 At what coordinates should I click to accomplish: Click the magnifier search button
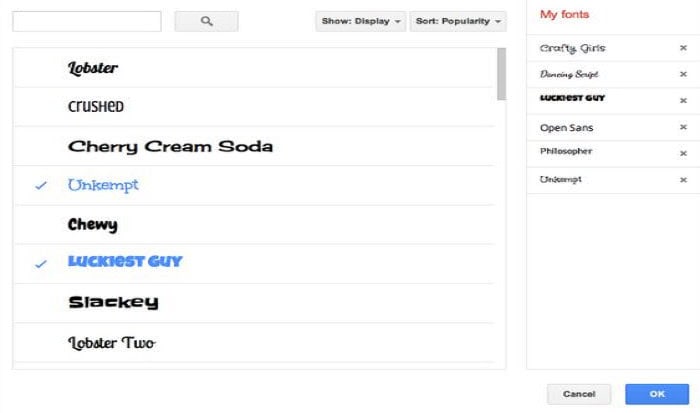click(206, 21)
